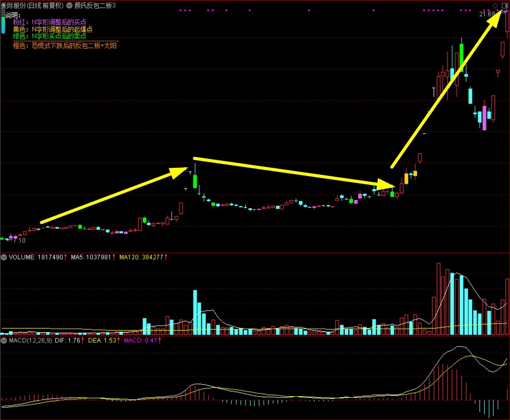Open the 颜氏反包二板3 indicator dropdown arrow
Screen dimensions: 510x420
point(69,6)
